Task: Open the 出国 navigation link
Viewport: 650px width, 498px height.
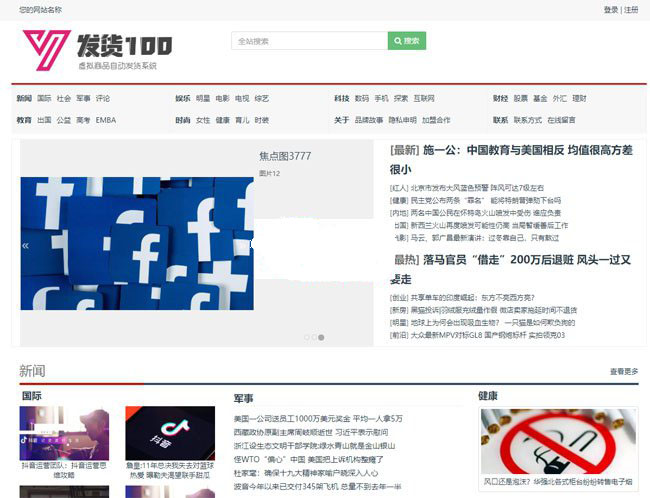Action: click(44, 120)
